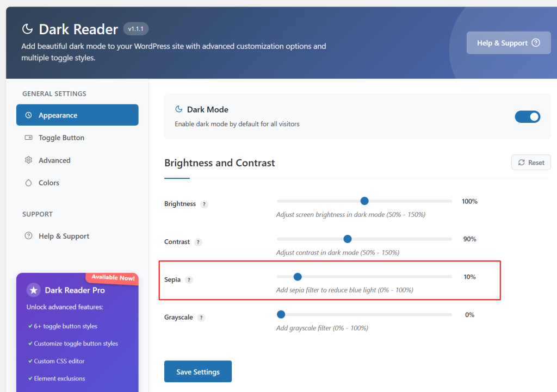Click the toggle switch icon beside Toggle Button
This screenshot has height=392, width=557.
pyautogui.click(x=28, y=138)
